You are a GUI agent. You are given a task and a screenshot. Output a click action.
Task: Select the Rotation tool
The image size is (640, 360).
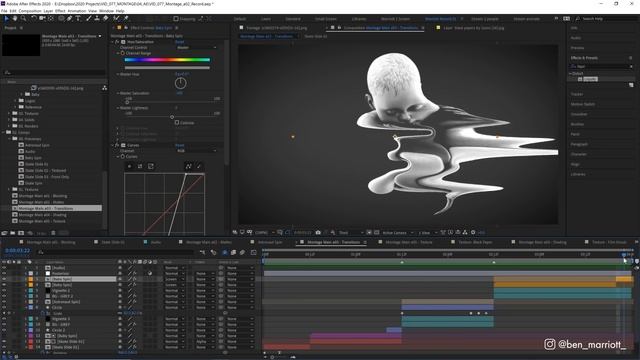point(34,18)
